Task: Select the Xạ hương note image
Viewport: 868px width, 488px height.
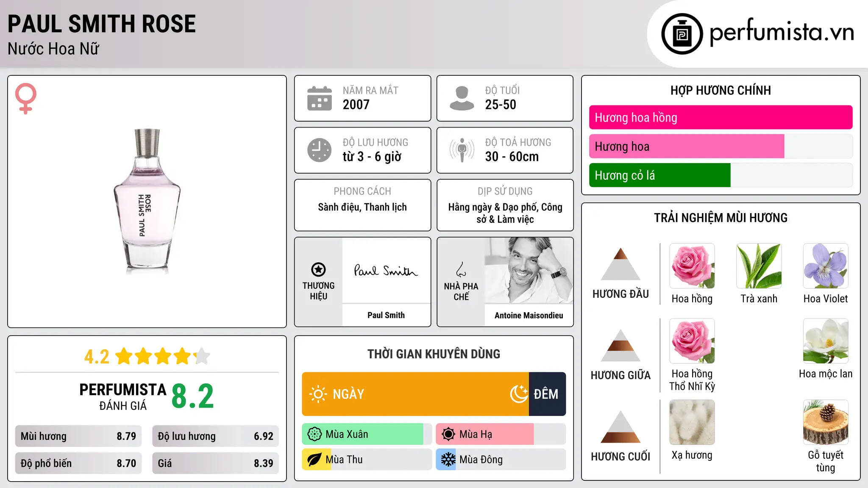Action: click(692, 422)
